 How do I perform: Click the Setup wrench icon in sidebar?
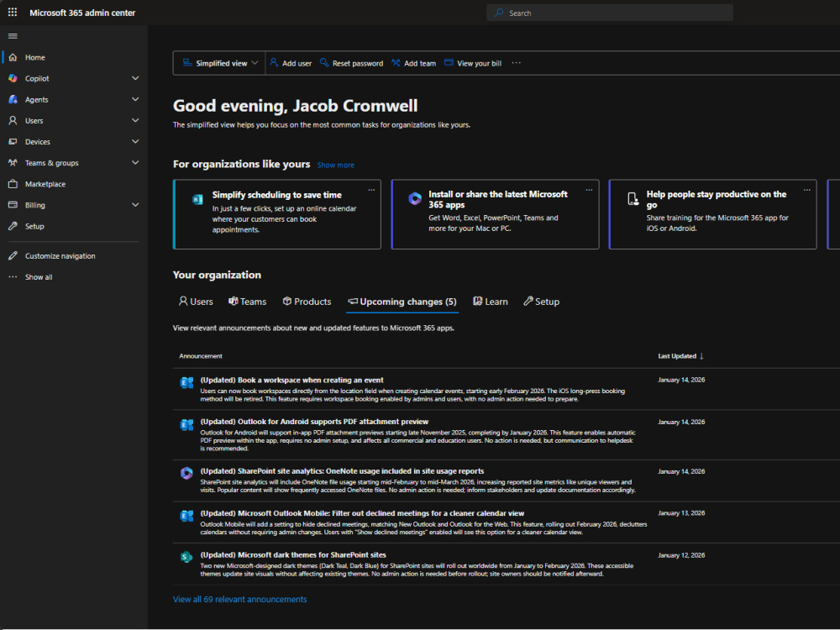13,226
